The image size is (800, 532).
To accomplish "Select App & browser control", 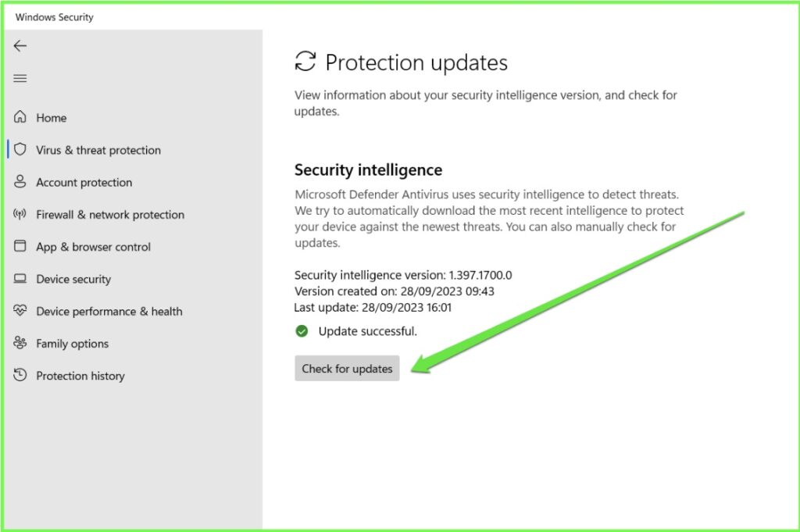I will [x=93, y=247].
